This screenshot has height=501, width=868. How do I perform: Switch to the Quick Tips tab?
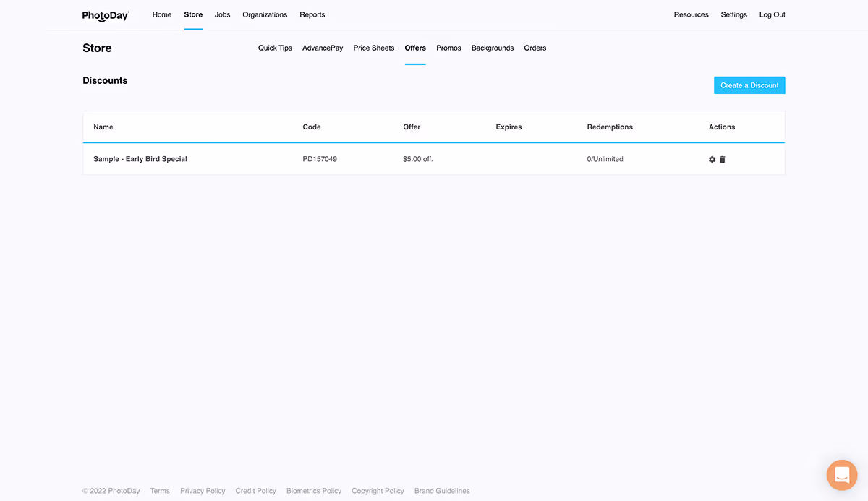click(x=275, y=48)
